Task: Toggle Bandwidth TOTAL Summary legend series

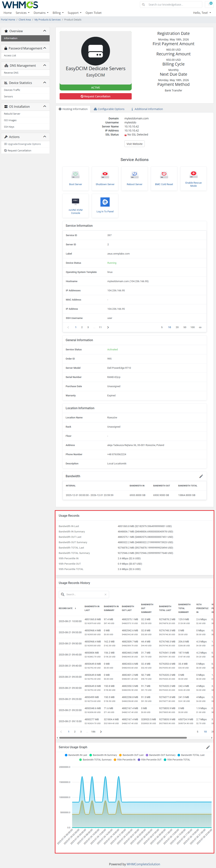Action: (x=95, y=760)
